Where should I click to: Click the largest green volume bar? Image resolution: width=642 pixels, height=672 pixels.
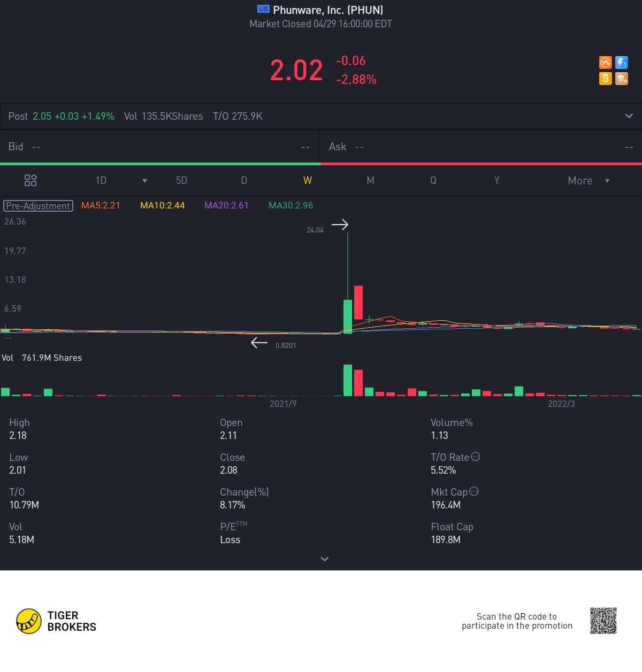[x=348, y=380]
